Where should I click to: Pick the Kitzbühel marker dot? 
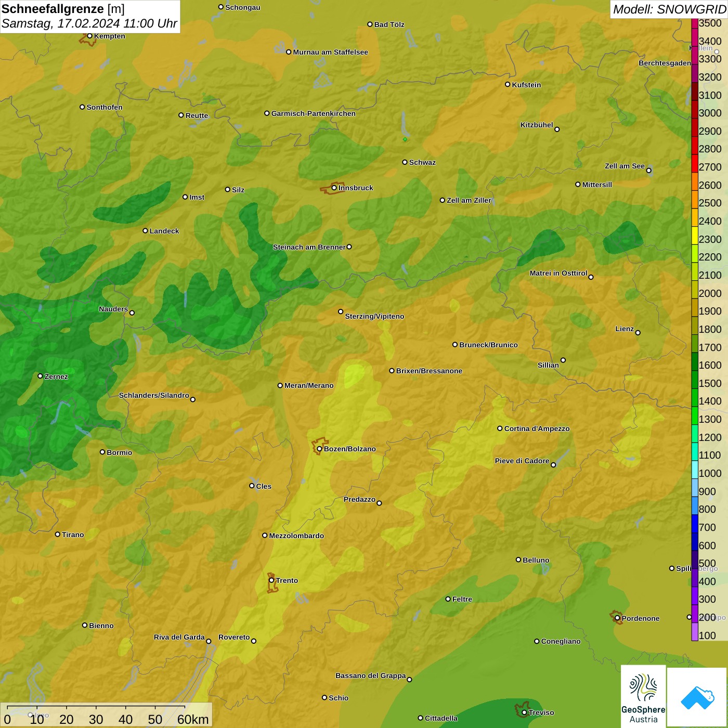tap(557, 129)
